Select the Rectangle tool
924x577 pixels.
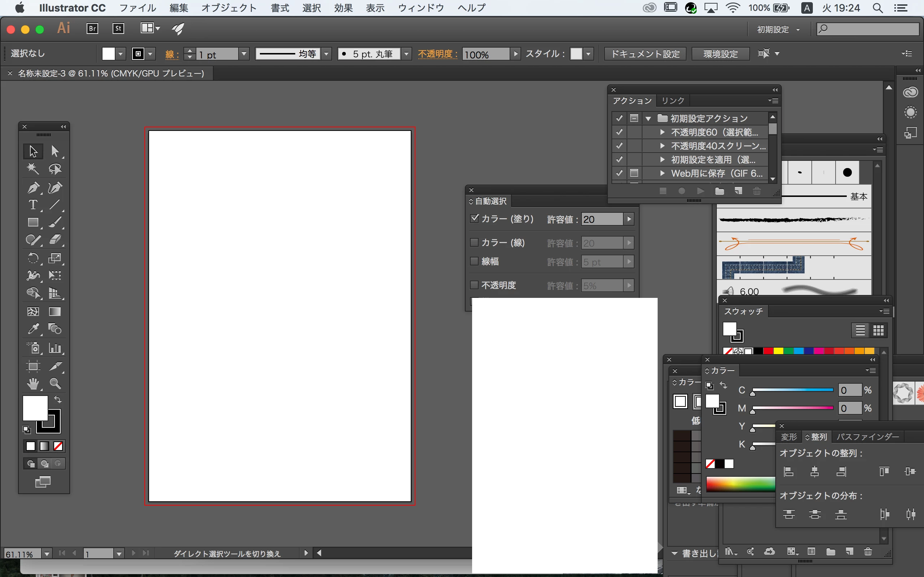pos(33,223)
